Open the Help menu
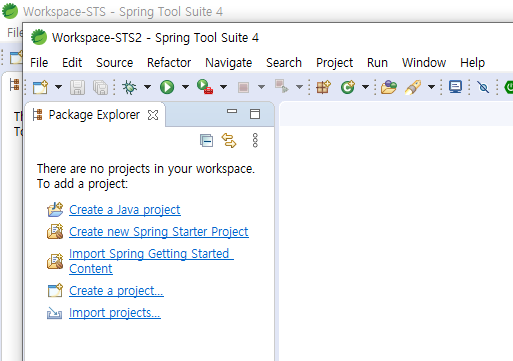The width and height of the screenshot is (513, 361). click(x=472, y=63)
